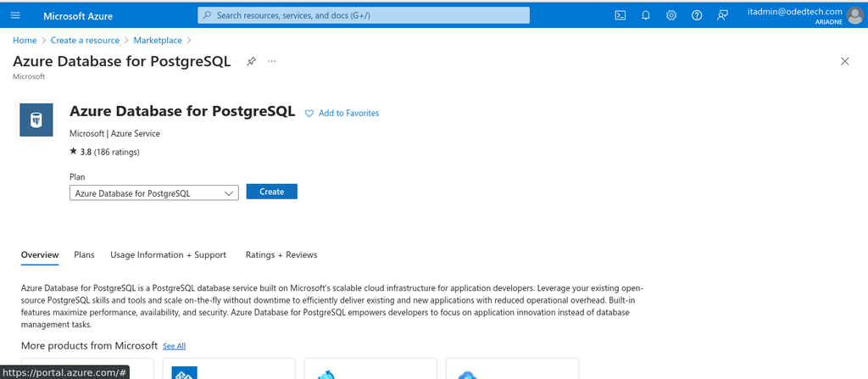
Task: Select the Overview tab
Action: coord(40,255)
